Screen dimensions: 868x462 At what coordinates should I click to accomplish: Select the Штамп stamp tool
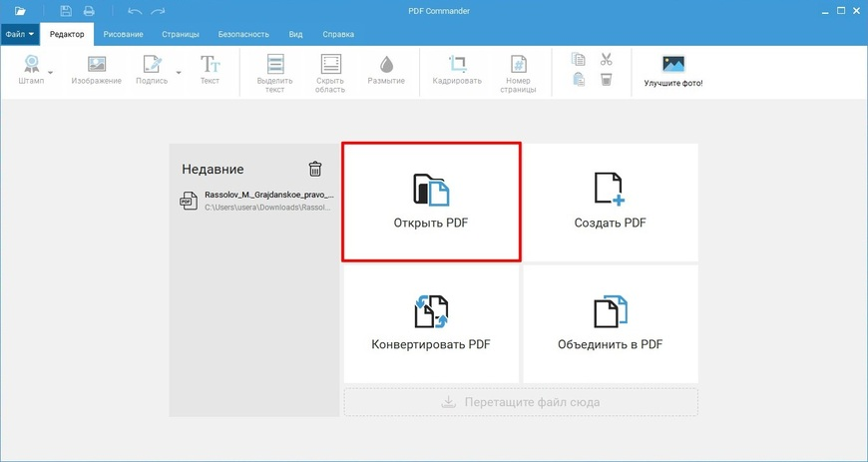(31, 70)
